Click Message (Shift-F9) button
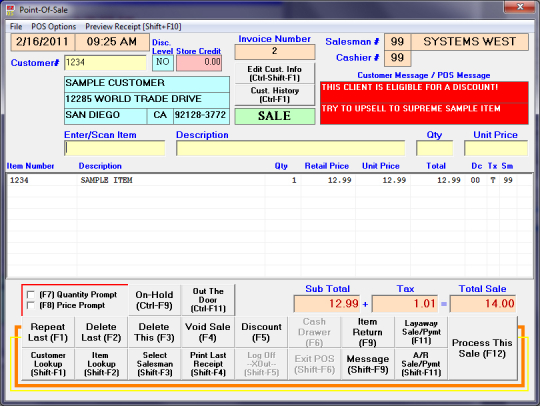Screen dimensions: 540x406 (367, 364)
